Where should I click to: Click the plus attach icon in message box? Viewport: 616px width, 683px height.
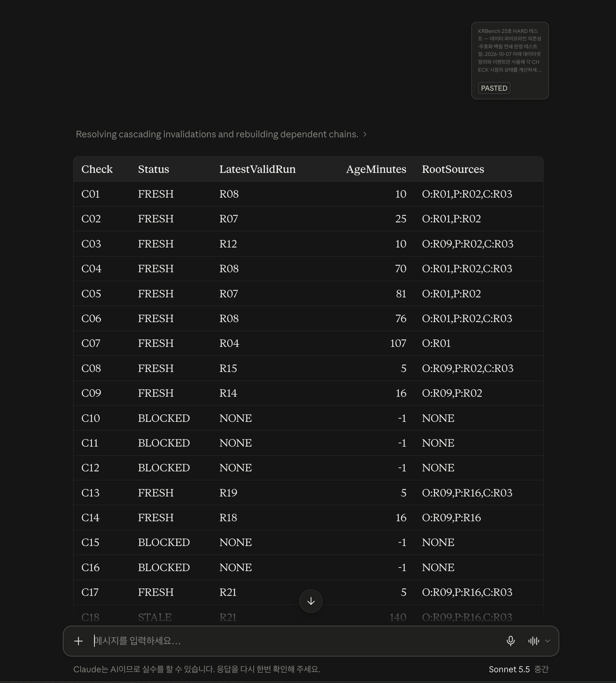coord(79,641)
